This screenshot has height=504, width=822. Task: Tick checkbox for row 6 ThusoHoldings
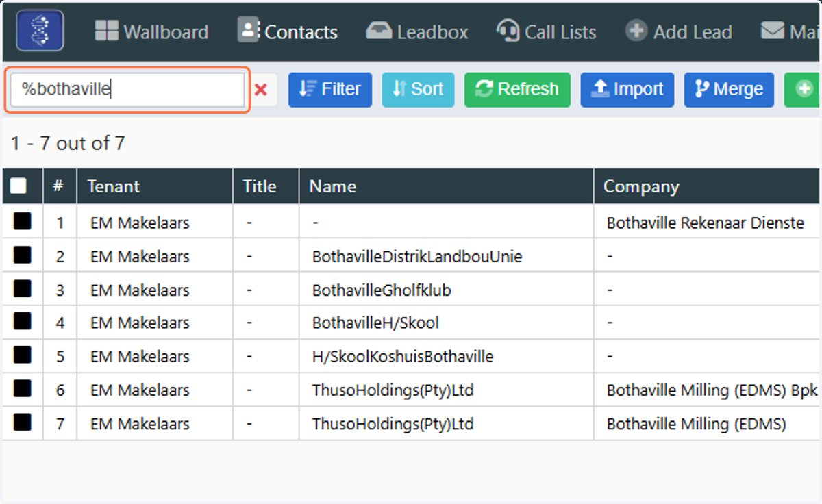pos(23,388)
